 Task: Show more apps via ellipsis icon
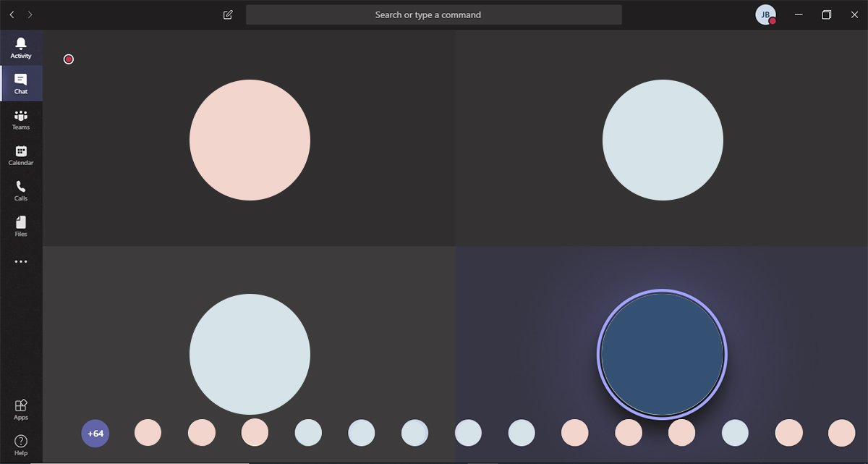21,261
